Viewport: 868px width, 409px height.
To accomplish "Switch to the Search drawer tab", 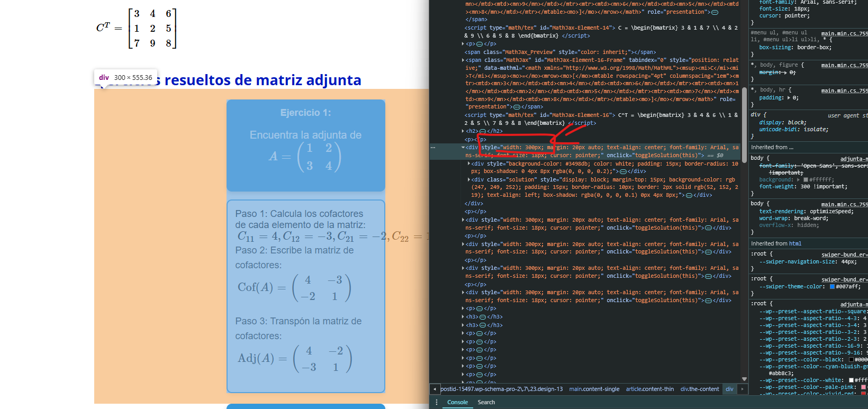I will click(486, 403).
